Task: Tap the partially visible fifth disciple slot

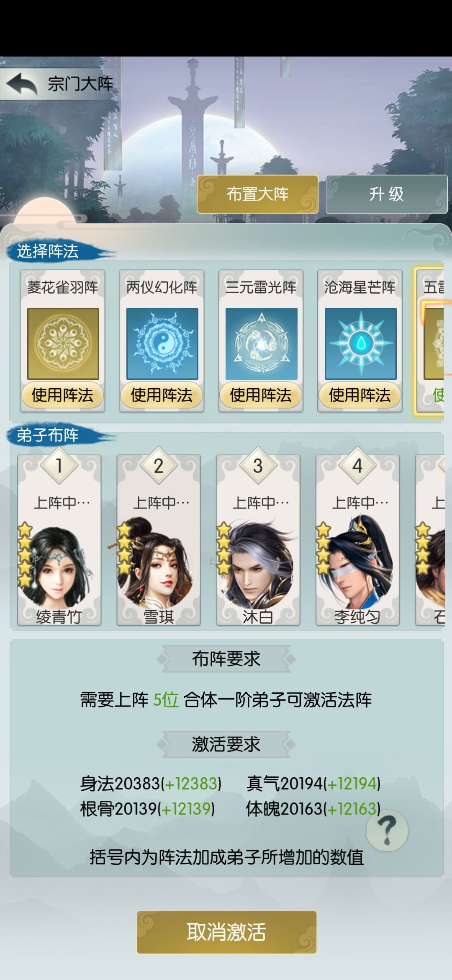Action: tap(430, 540)
